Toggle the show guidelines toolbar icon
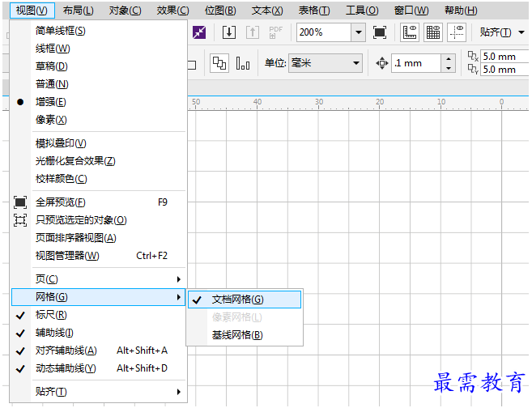The image size is (532, 408). coord(457,32)
